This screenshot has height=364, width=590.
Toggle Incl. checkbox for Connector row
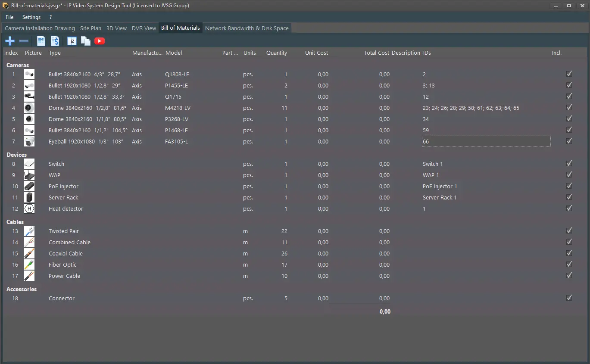[x=569, y=298]
